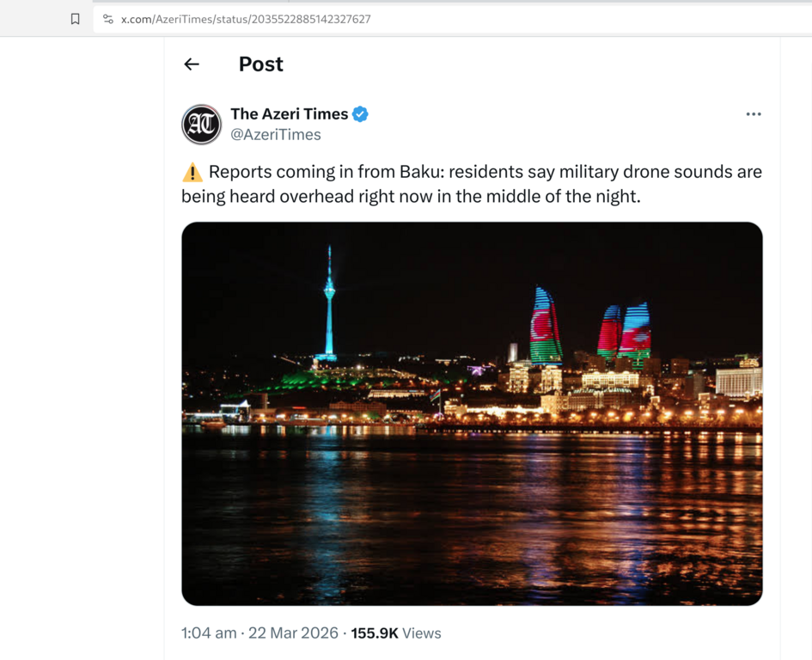Open the @AzeriTimes handle link
Image resolution: width=812 pixels, height=660 pixels.
point(276,134)
